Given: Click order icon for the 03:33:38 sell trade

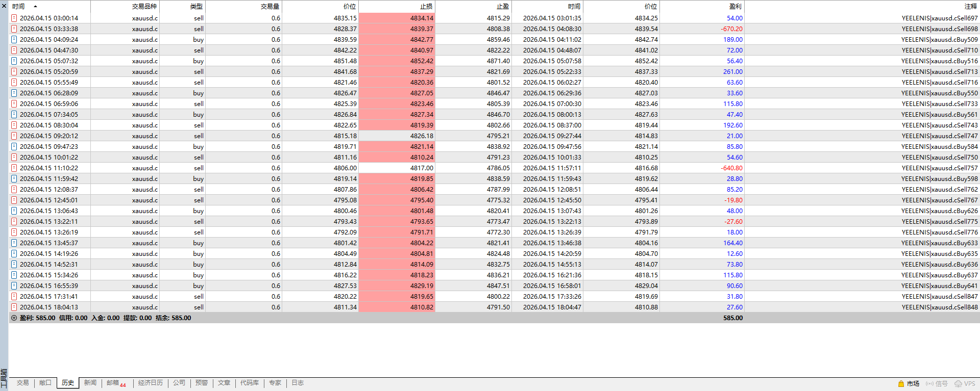Looking at the screenshot, I should 14,29.
